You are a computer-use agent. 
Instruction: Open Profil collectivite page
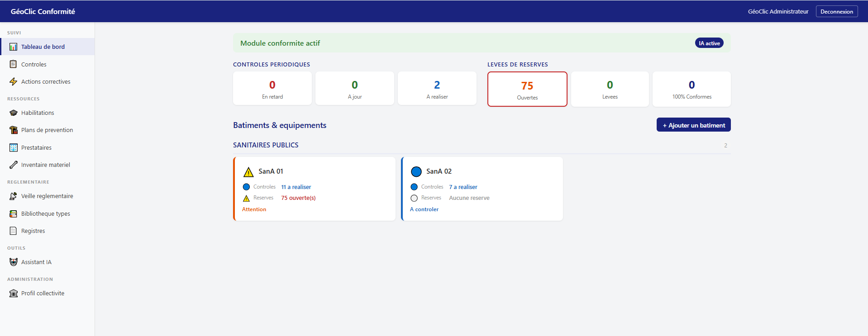pyautogui.click(x=43, y=293)
